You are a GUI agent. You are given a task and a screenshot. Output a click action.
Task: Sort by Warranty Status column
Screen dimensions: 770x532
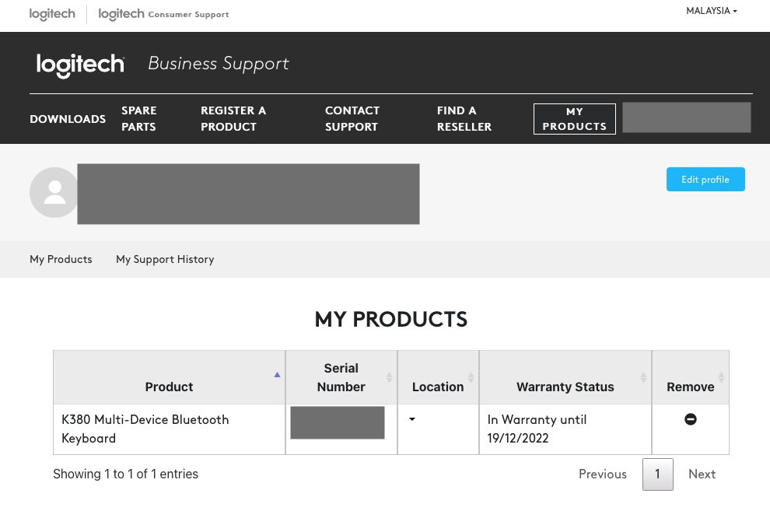[x=565, y=378]
